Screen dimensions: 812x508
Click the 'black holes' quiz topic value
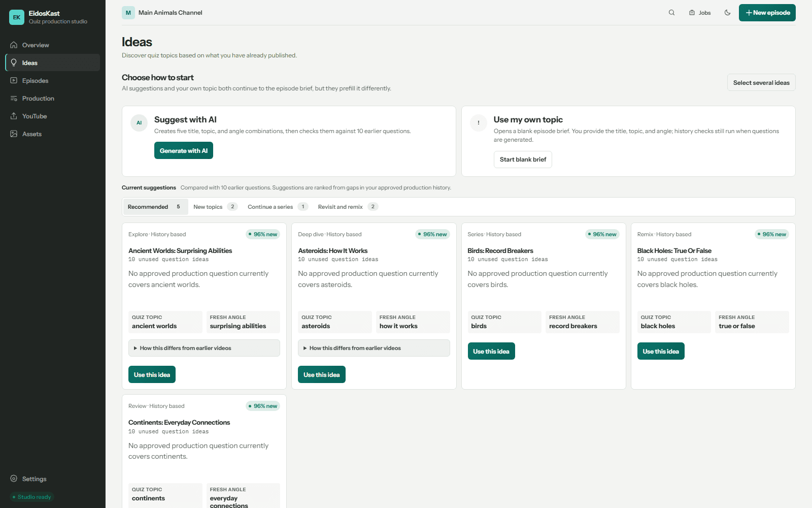(658, 326)
